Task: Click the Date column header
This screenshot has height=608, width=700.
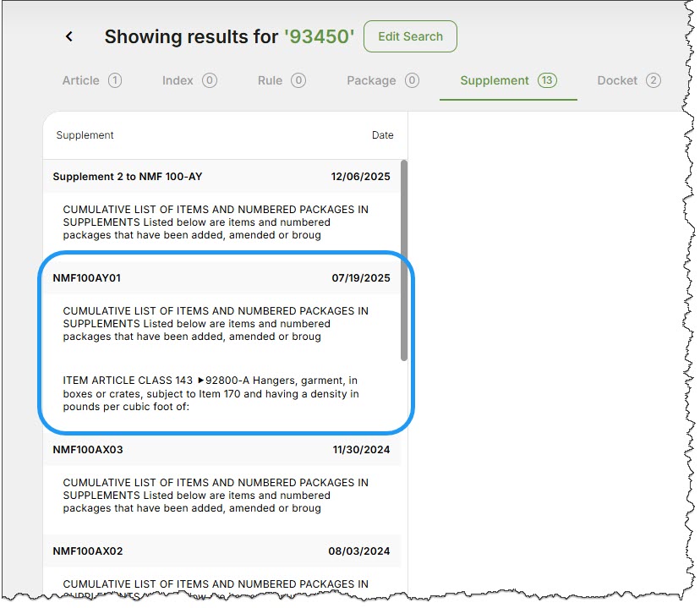Action: point(382,135)
